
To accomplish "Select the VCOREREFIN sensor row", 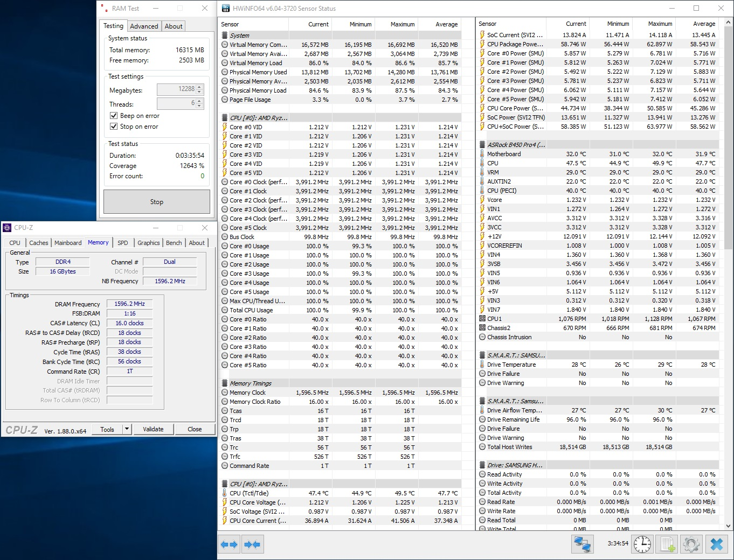I will click(x=598, y=246).
